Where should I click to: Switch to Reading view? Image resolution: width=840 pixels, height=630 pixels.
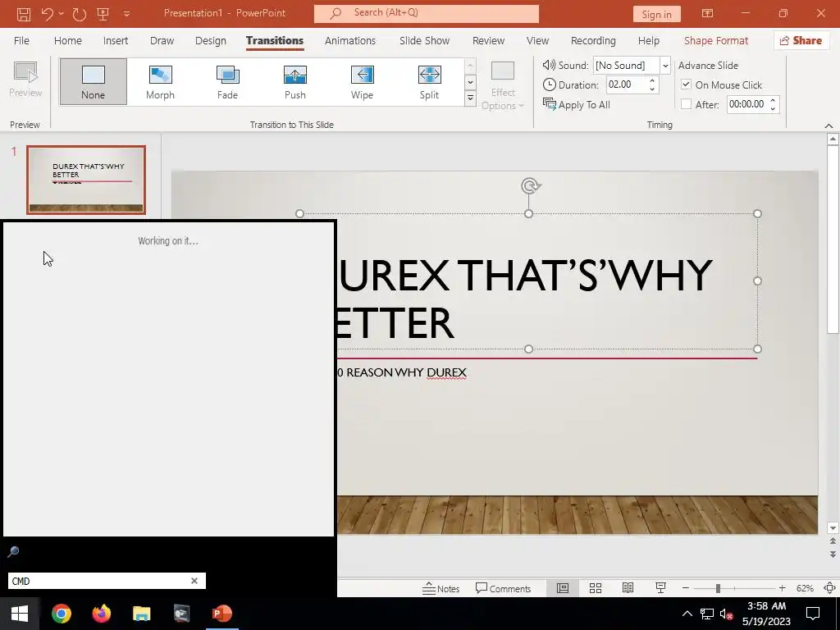pyautogui.click(x=628, y=588)
